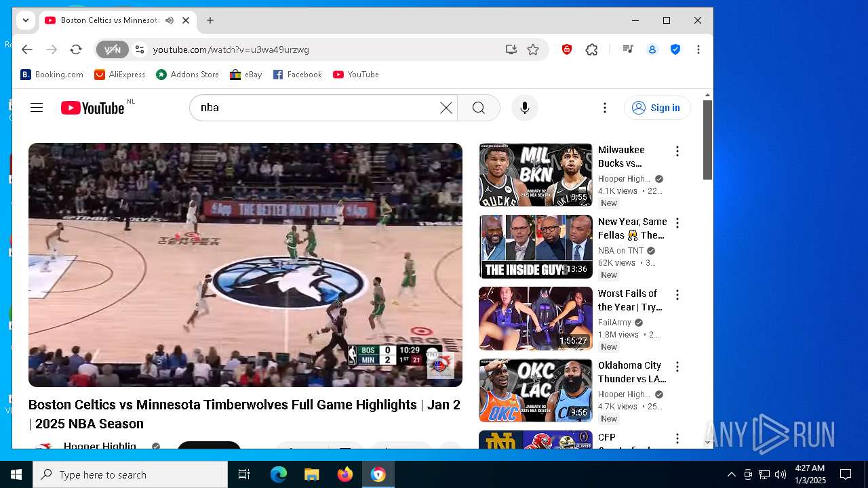
Task: Click the blue shield extension icon
Action: [x=675, y=49]
